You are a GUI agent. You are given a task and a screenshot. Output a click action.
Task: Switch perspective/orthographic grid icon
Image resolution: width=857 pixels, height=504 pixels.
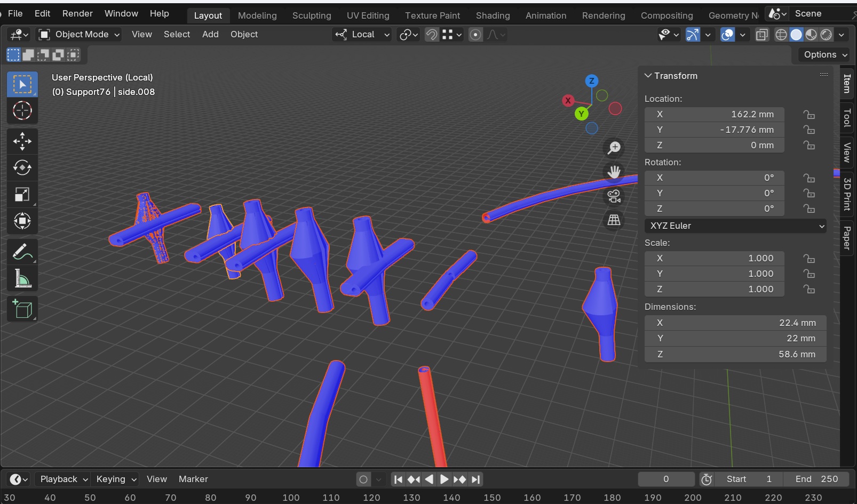(x=614, y=220)
